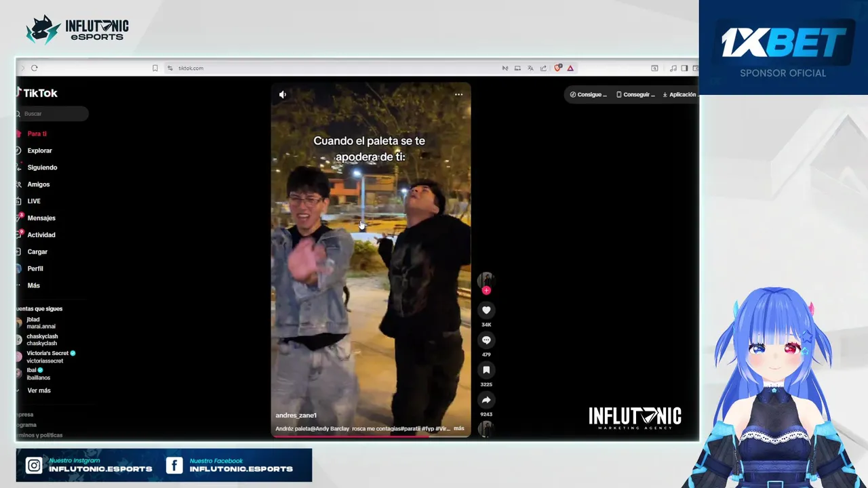This screenshot has height=488, width=868.
Task: Click the video progress bar
Action: click(371, 436)
